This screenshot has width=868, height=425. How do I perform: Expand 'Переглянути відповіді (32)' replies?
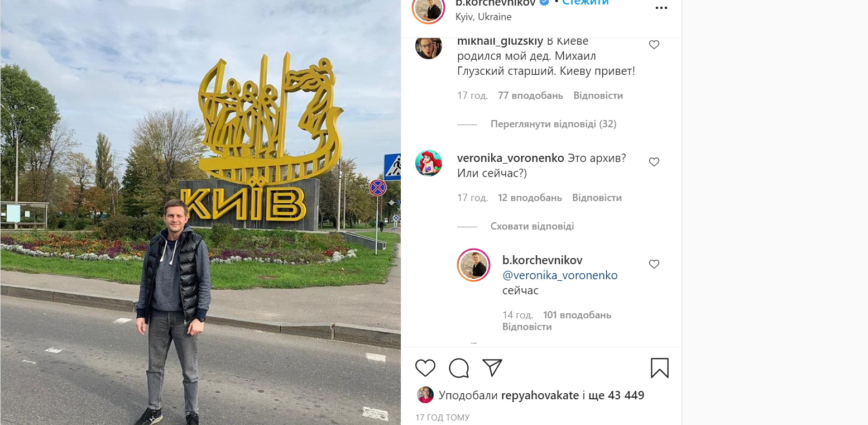[553, 124]
